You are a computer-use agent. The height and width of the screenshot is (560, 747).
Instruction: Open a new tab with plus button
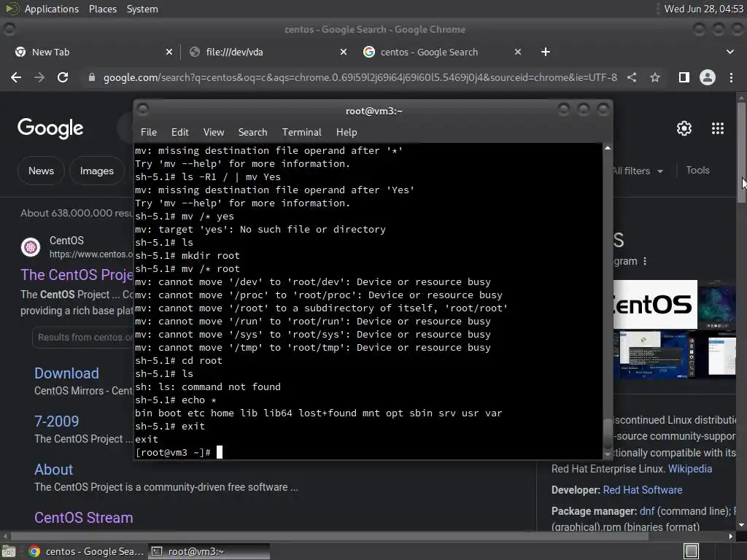pos(546,52)
